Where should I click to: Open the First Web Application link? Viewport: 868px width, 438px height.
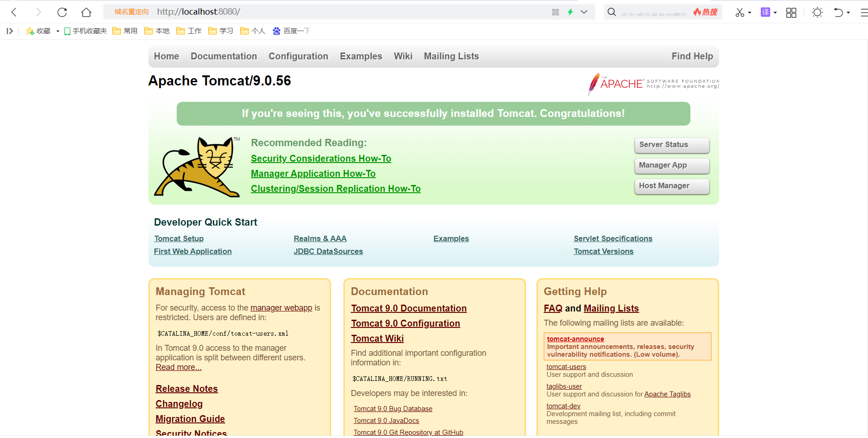tap(193, 251)
